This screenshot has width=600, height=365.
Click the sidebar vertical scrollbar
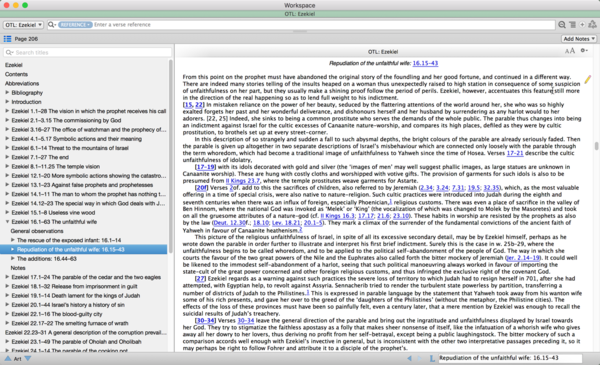(171, 156)
